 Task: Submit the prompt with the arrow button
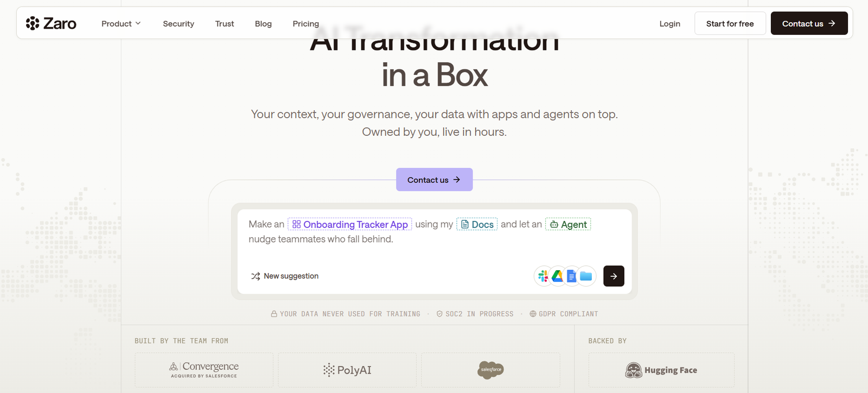point(614,276)
